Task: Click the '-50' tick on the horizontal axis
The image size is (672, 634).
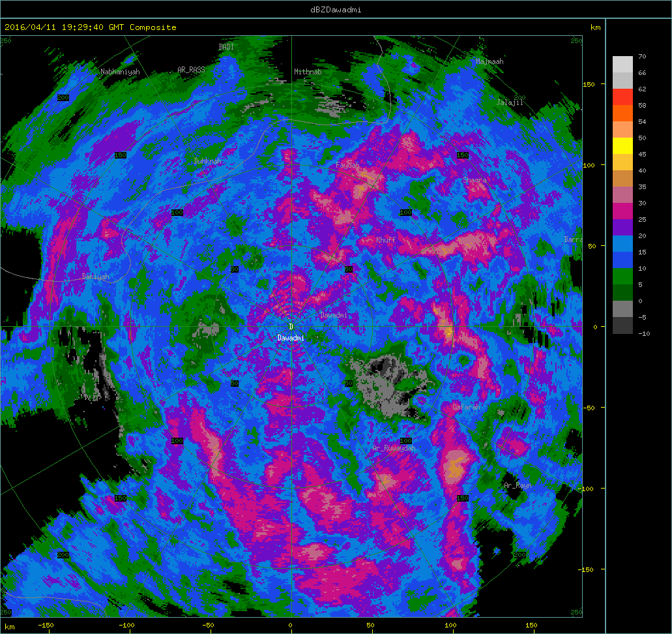Action: (208, 625)
